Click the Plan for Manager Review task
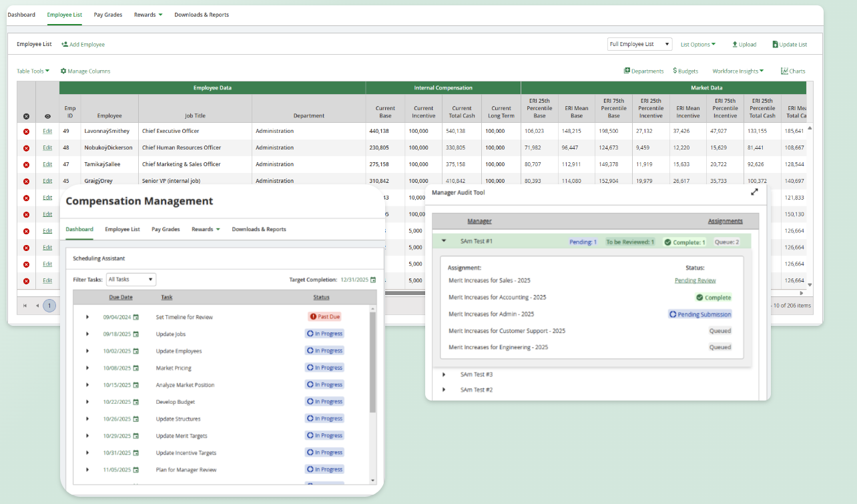 click(186, 469)
